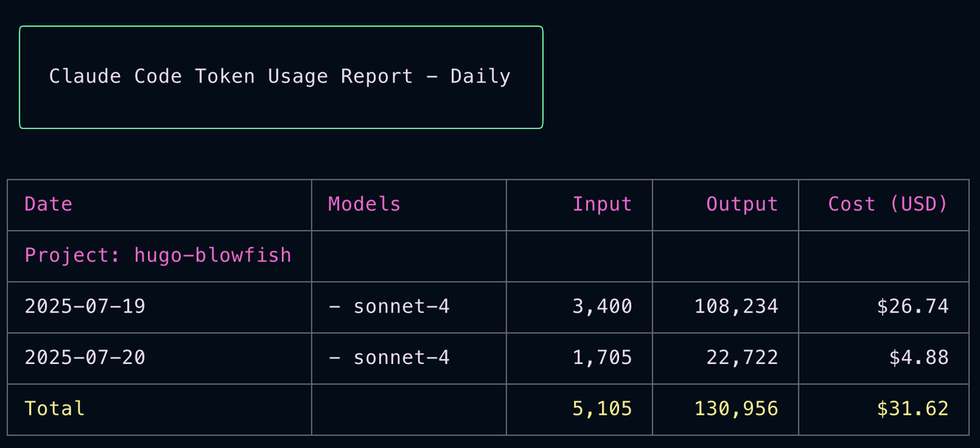Click the Cost (USD) column header
Screen dimensions: 980x448
pyautogui.click(x=888, y=204)
